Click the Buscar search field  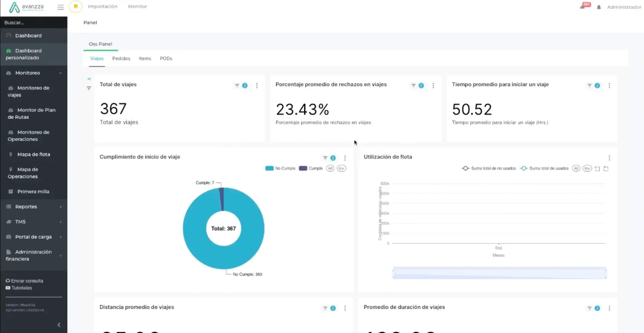click(x=34, y=22)
